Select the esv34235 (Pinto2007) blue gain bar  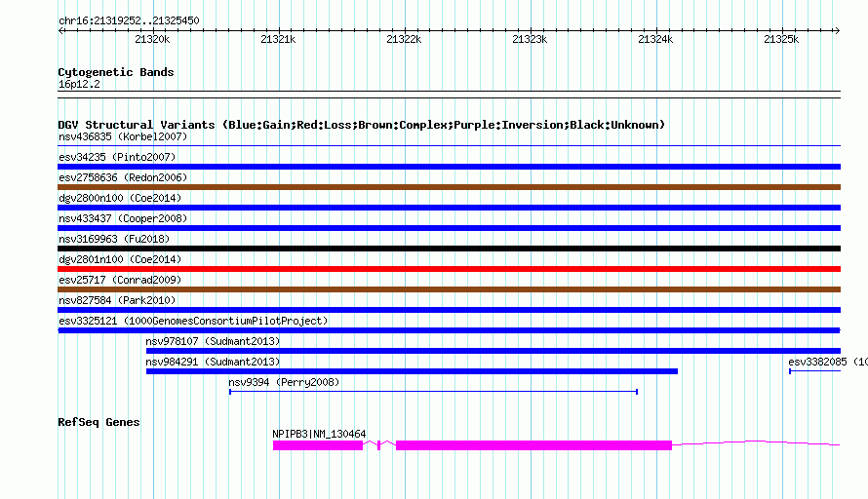tap(449, 167)
